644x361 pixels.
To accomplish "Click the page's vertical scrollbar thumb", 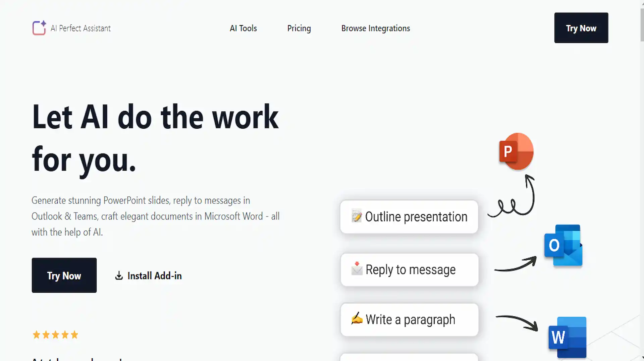I will pyautogui.click(x=642, y=25).
